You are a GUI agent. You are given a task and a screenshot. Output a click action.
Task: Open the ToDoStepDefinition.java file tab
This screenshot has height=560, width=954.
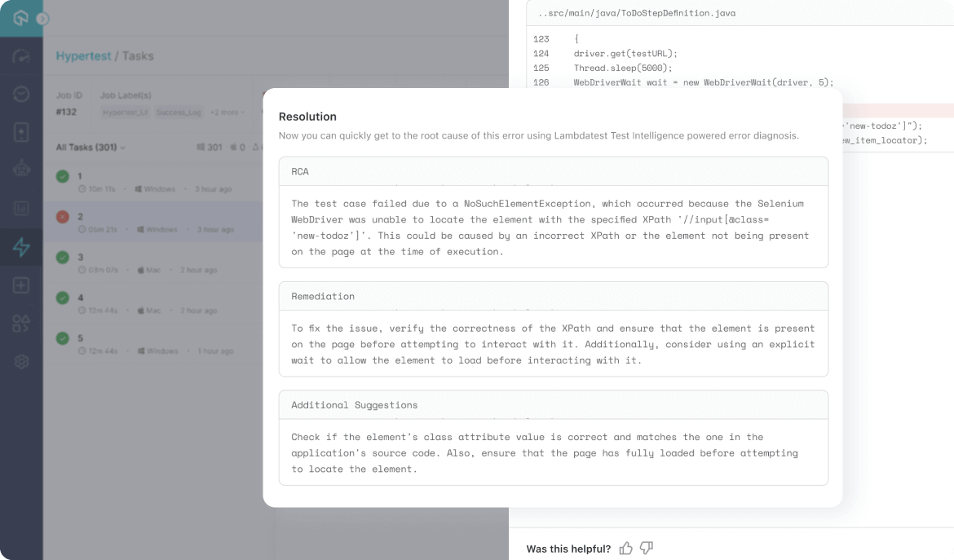tap(636, 13)
